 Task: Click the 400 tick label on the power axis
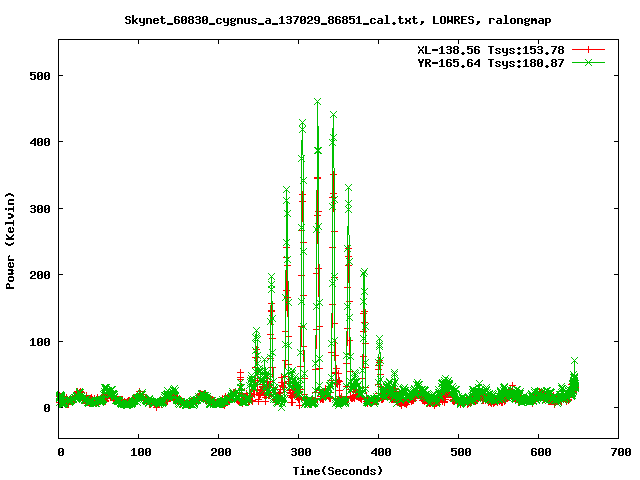point(40,142)
